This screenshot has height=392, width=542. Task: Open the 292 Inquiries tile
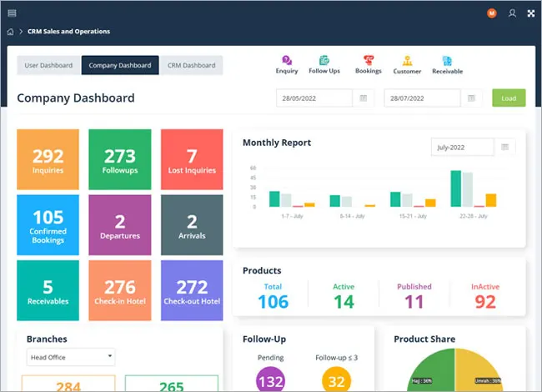[48, 159]
